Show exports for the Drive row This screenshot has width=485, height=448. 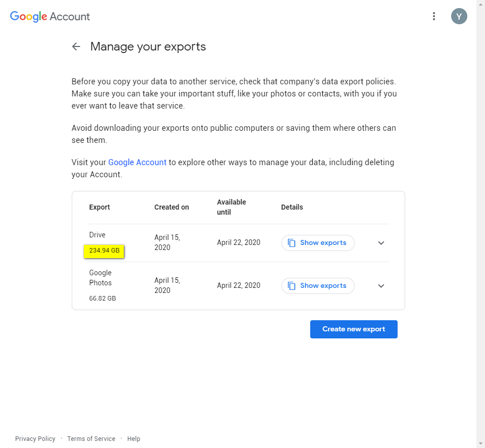tap(318, 243)
